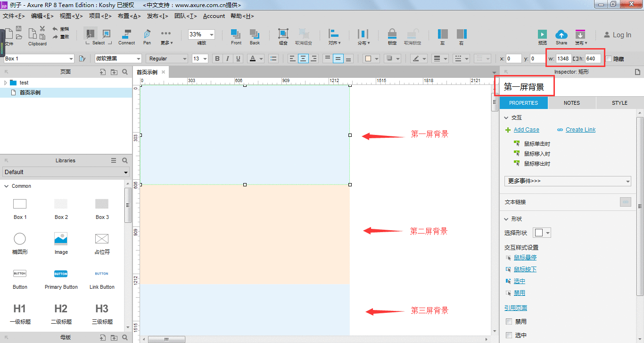Screen dimensions: 644x343
Task: Select the Pen tool
Action: coord(147,36)
